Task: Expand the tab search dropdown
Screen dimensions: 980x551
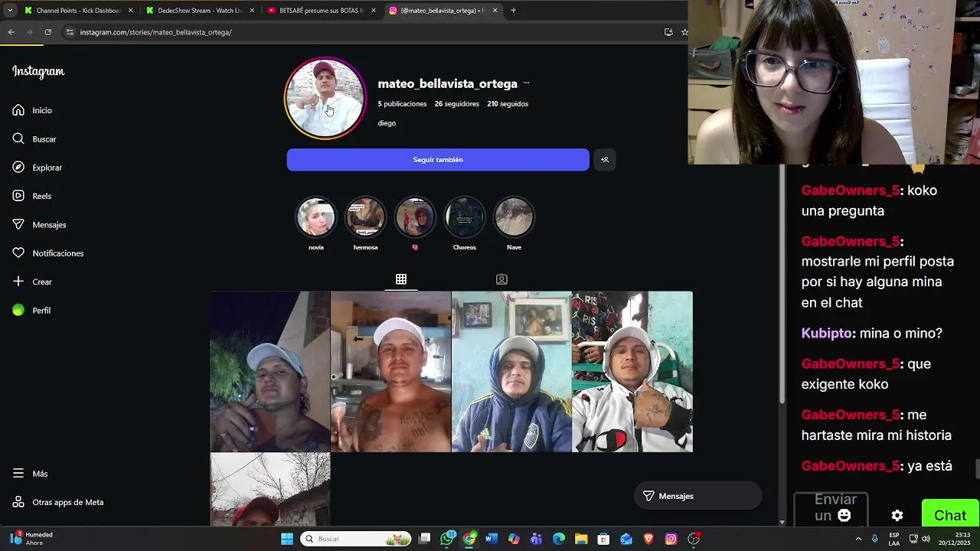Action: click(10, 11)
